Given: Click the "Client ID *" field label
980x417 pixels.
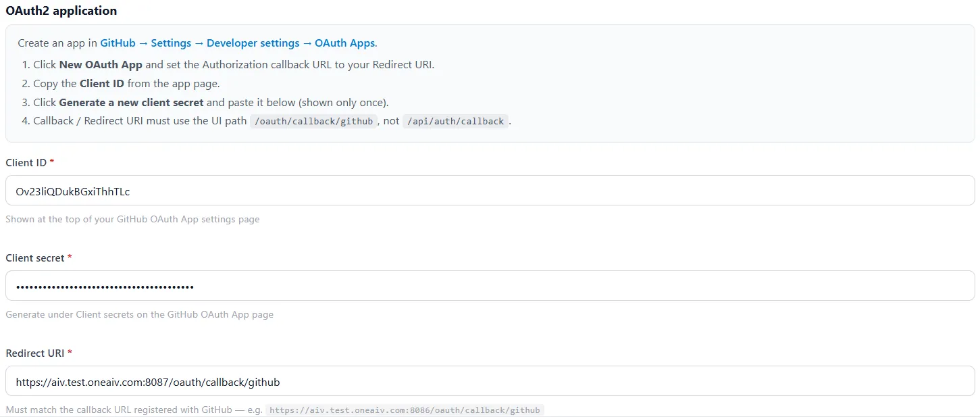Looking at the screenshot, I should coord(30,163).
